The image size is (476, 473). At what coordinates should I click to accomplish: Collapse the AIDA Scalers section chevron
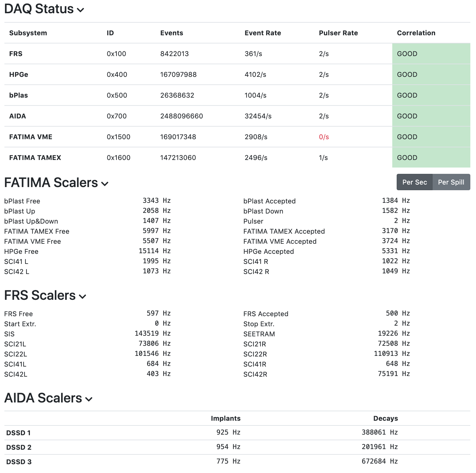coord(89,399)
